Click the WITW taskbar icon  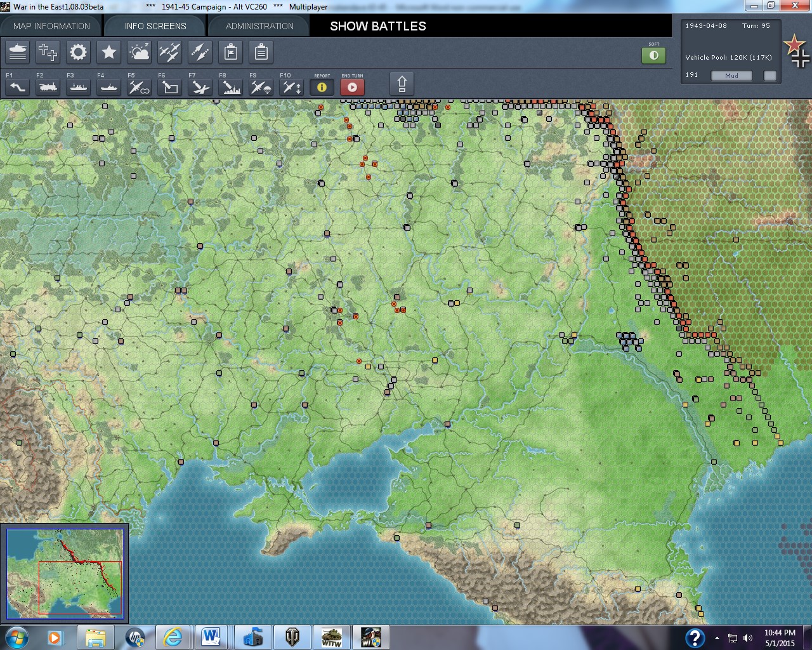pos(332,637)
